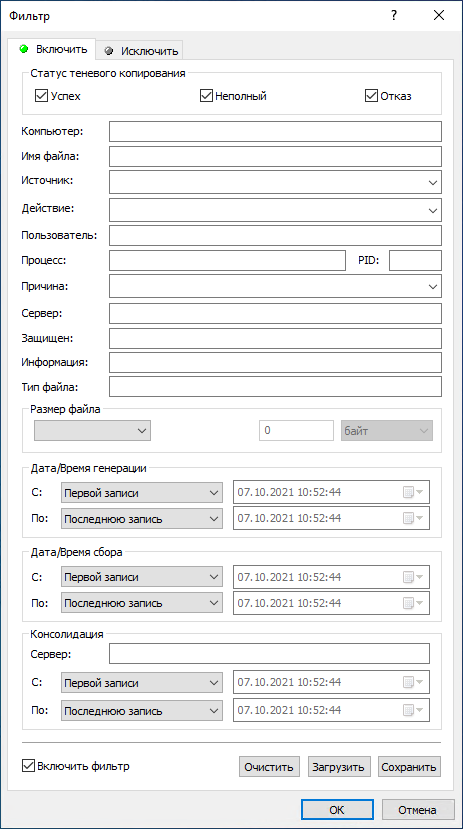Image resolution: width=463 pixels, height=829 pixels.
Task: Click the Загрузить button
Action: point(339,767)
